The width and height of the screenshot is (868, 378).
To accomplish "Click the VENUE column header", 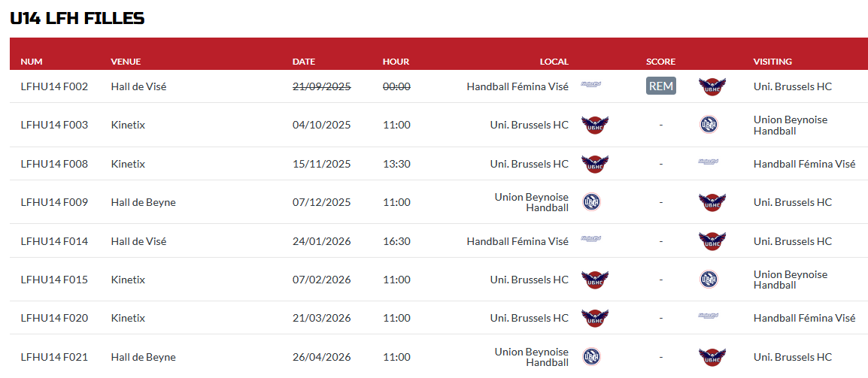I will tap(126, 62).
